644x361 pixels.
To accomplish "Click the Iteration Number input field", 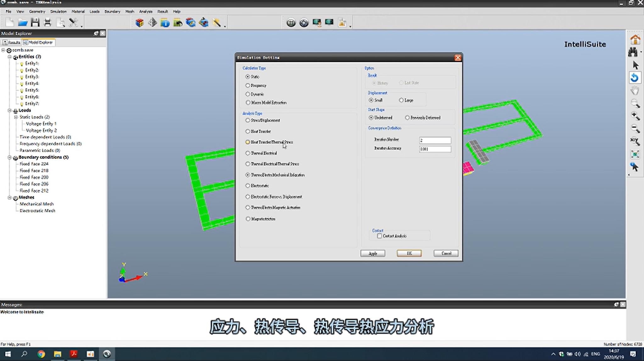I will [x=435, y=141].
